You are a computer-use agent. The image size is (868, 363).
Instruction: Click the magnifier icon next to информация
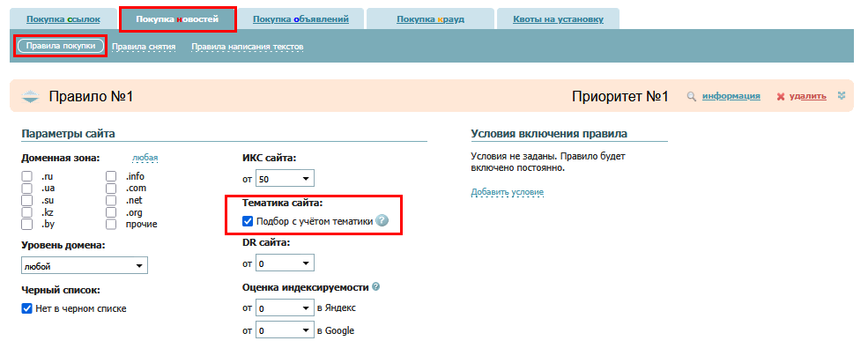[x=691, y=96]
